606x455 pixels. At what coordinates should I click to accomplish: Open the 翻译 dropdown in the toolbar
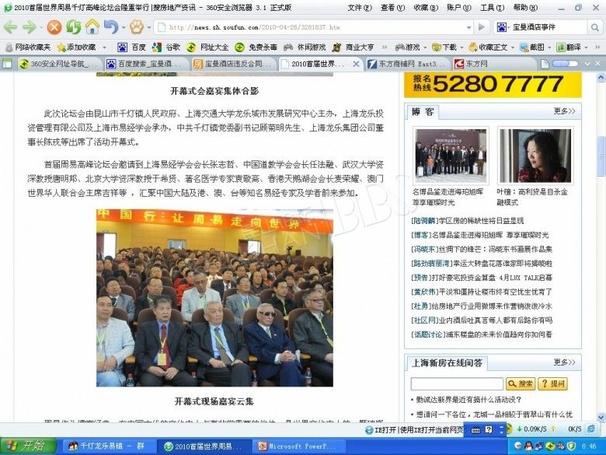click(x=571, y=46)
